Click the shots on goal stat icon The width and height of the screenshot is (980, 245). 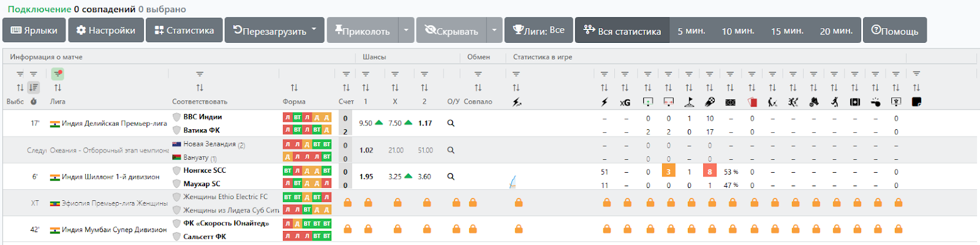[x=648, y=102]
